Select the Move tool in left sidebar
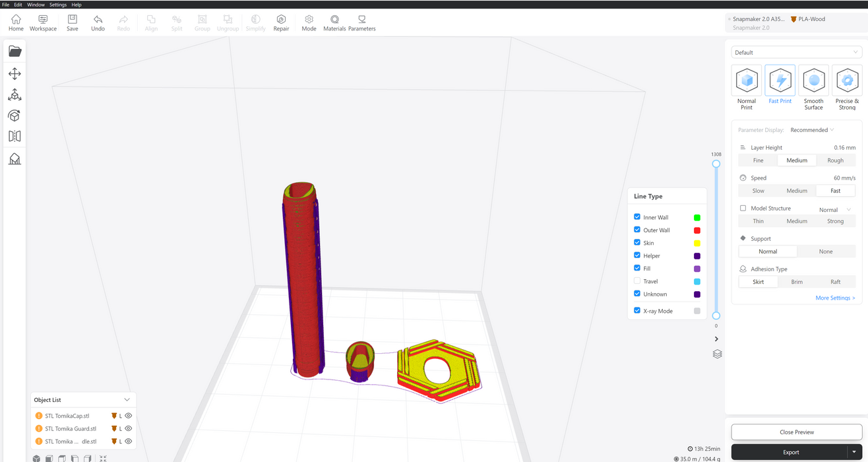 tap(15, 74)
